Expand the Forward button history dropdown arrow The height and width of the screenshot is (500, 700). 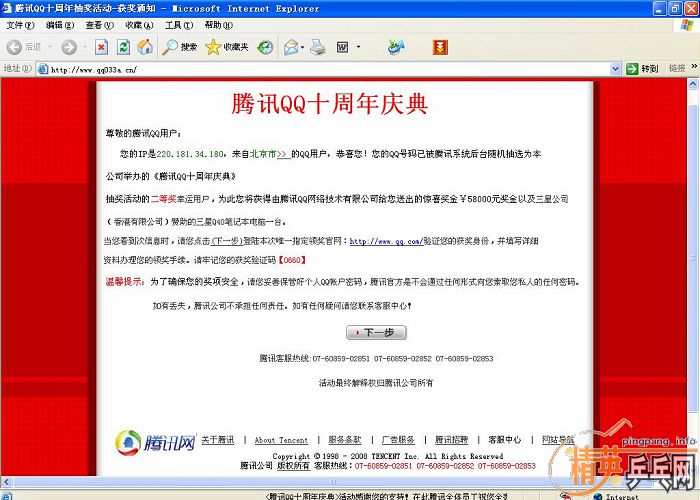pos(84,47)
